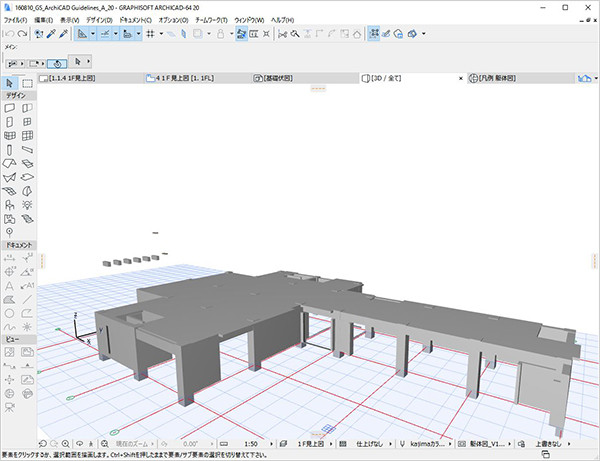Viewport: 600px width, 461px height.
Task: Select the Door tool
Action: pos(10,122)
